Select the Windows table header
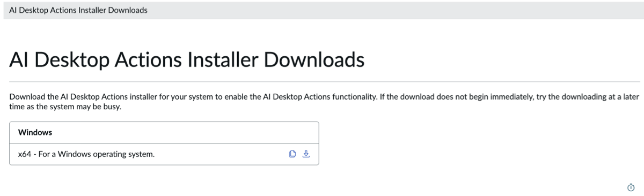Screen dimensions: 644x196 [x=164, y=132]
